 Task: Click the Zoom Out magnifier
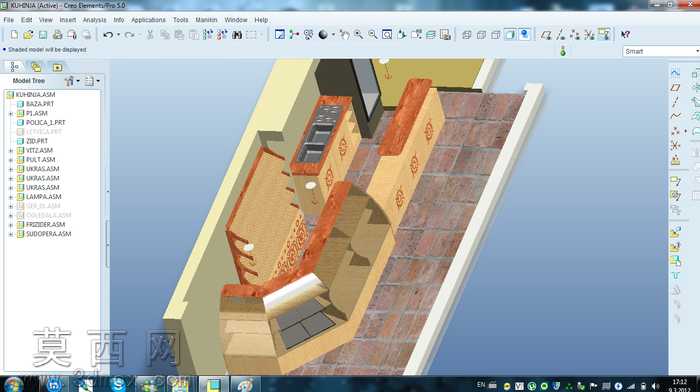373,34
